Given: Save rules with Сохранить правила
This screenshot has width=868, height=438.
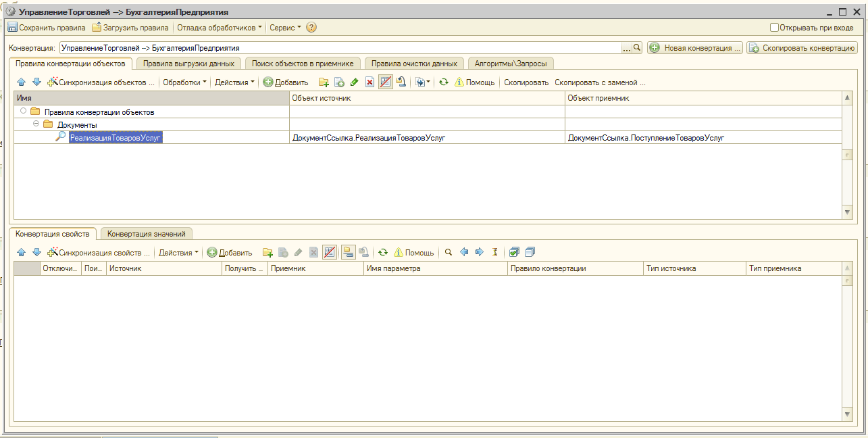Looking at the screenshot, I should [47, 28].
